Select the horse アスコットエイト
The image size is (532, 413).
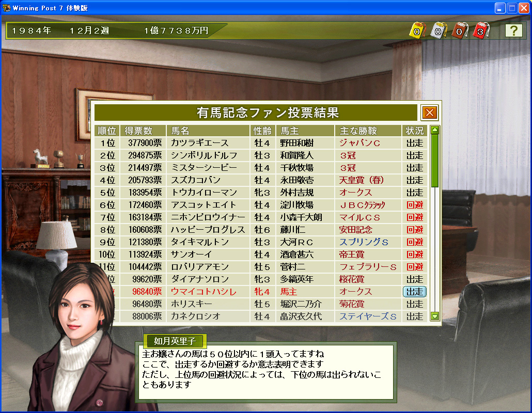(203, 205)
